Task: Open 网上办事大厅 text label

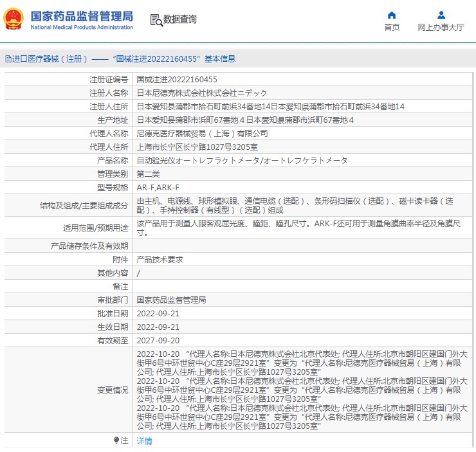Action: pos(441,27)
